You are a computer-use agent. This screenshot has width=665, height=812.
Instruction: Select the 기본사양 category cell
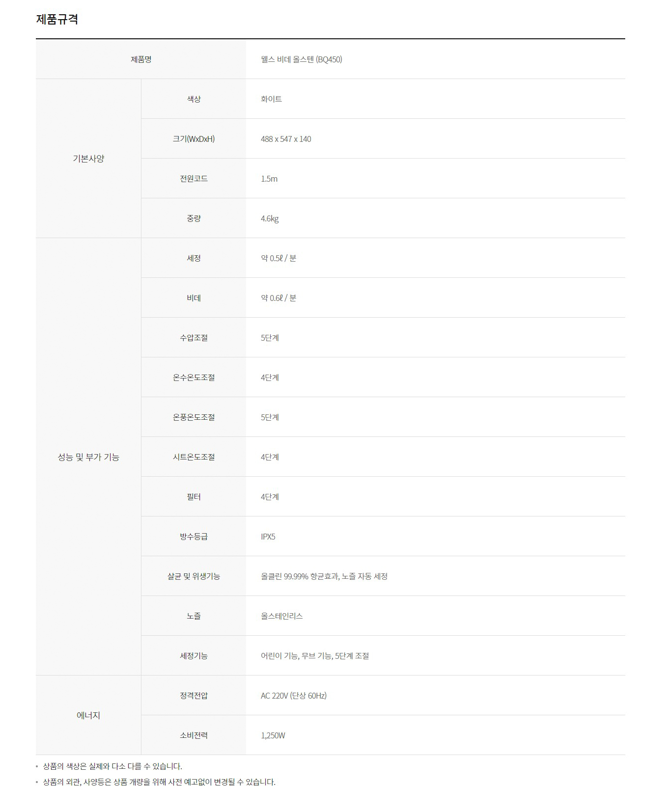tap(88, 159)
